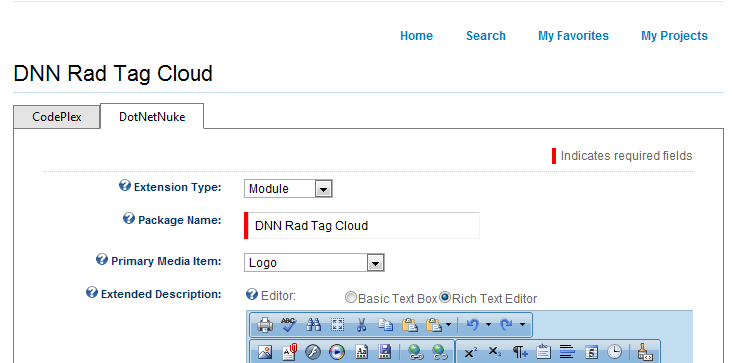
Task: Open the Media Manager player icon
Action: (337, 352)
